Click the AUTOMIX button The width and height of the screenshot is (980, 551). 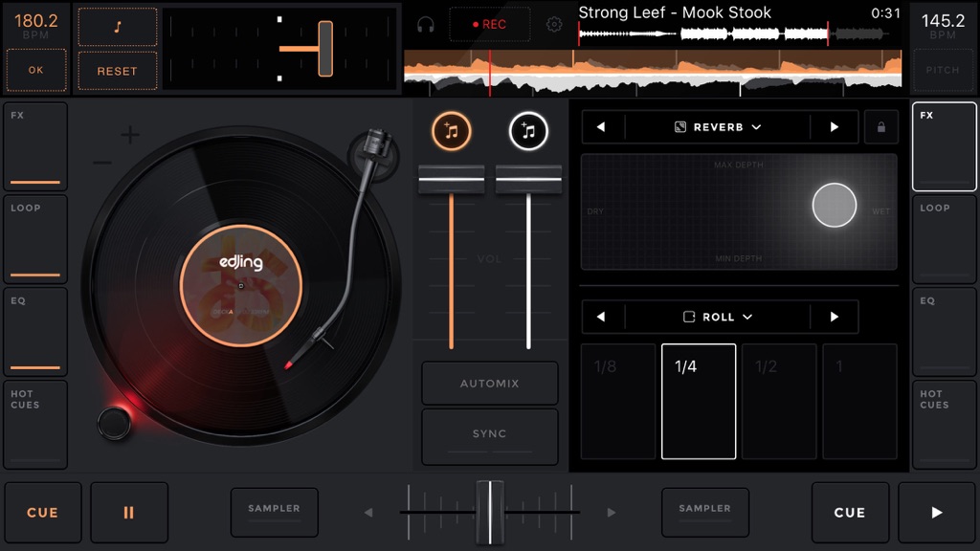[x=489, y=383]
